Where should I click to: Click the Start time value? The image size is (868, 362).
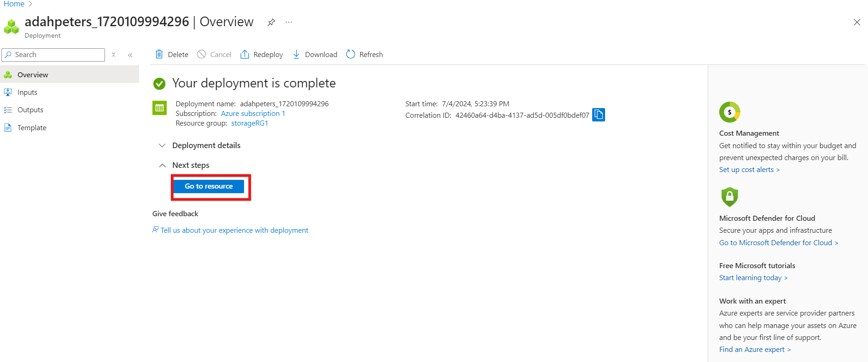click(x=476, y=104)
